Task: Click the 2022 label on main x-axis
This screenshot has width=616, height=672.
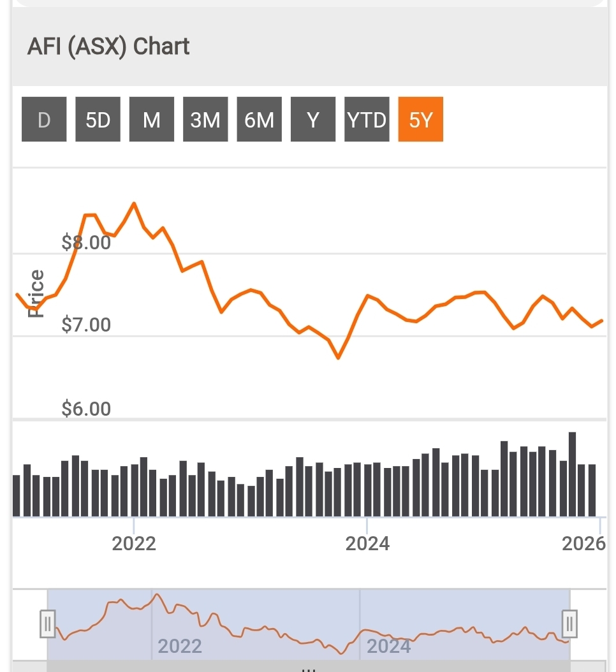Action: 134,543
